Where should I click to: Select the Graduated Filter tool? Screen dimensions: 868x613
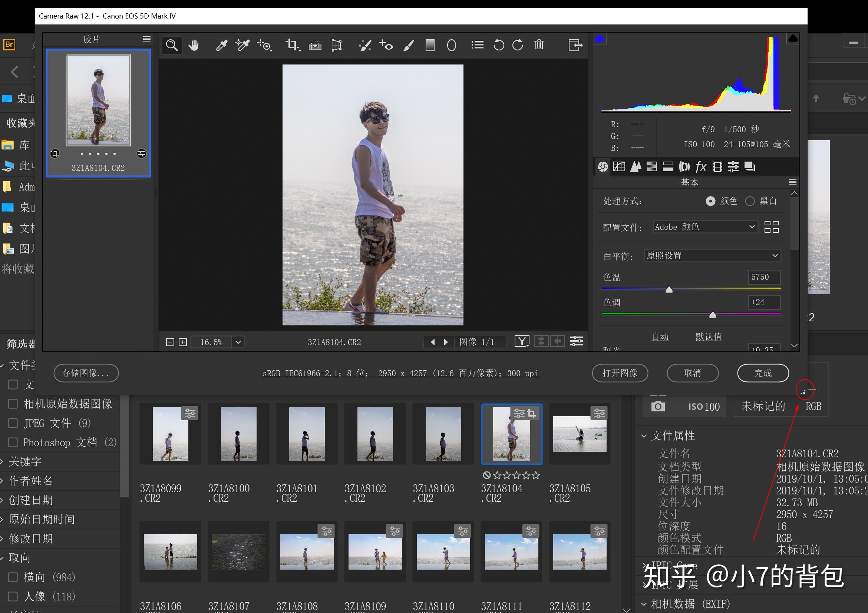(430, 45)
